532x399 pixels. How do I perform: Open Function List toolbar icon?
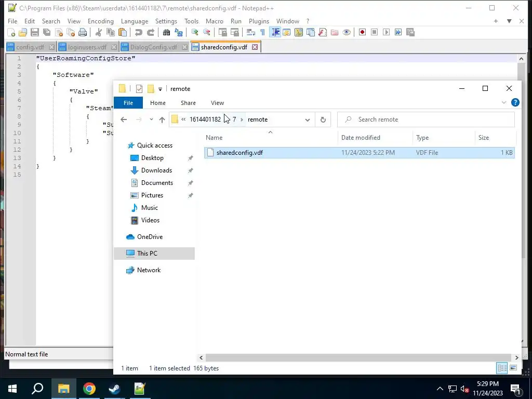click(322, 32)
